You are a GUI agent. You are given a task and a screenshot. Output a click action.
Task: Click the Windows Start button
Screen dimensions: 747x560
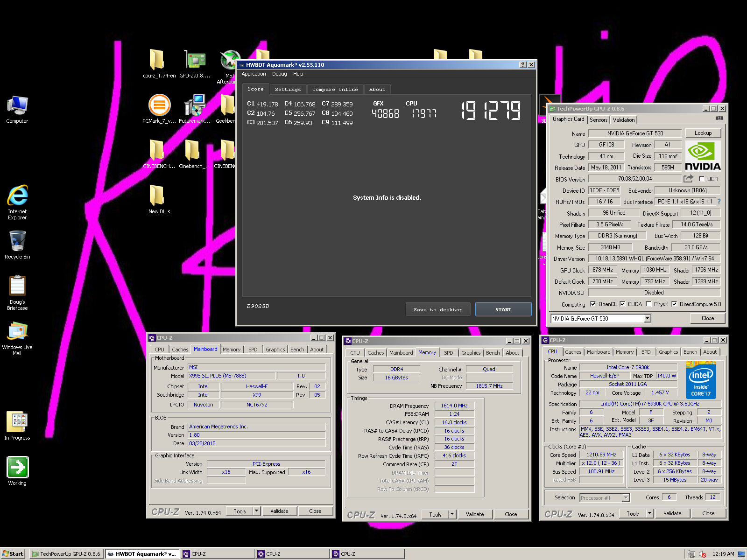tap(13, 554)
